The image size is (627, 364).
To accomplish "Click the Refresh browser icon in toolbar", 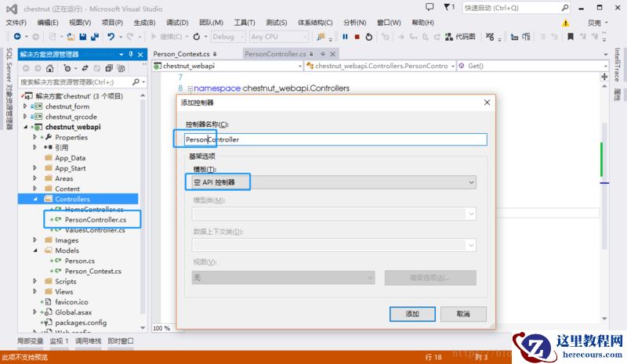I will point(197,37).
